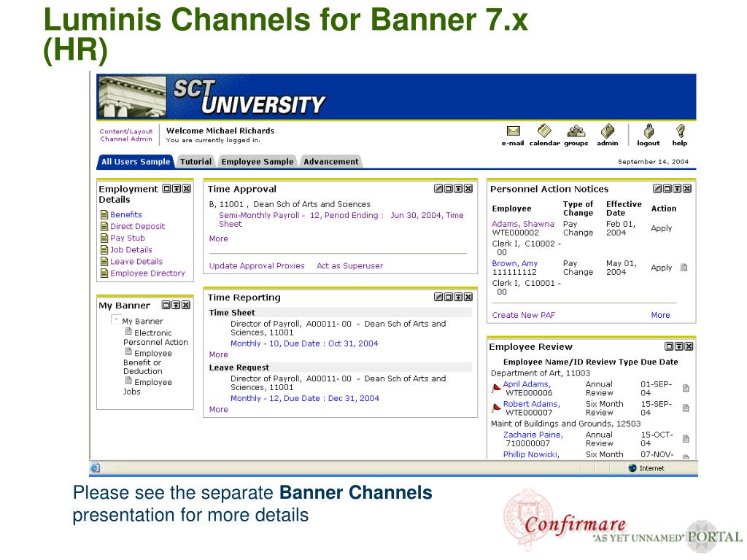The width and height of the screenshot is (747, 560).
Task: Open the Adams, Shawna employee link
Action: 523,224
